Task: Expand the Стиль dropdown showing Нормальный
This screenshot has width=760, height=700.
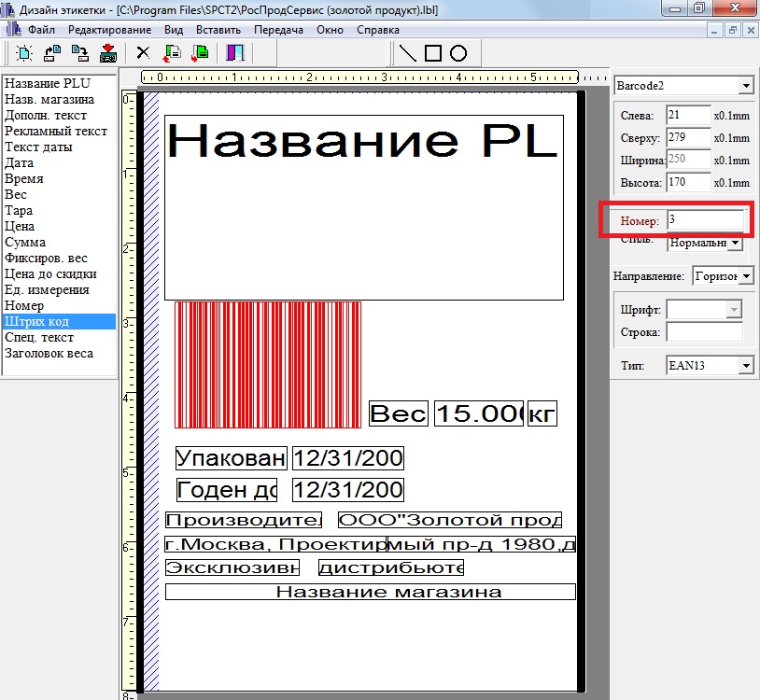Action: [735, 243]
